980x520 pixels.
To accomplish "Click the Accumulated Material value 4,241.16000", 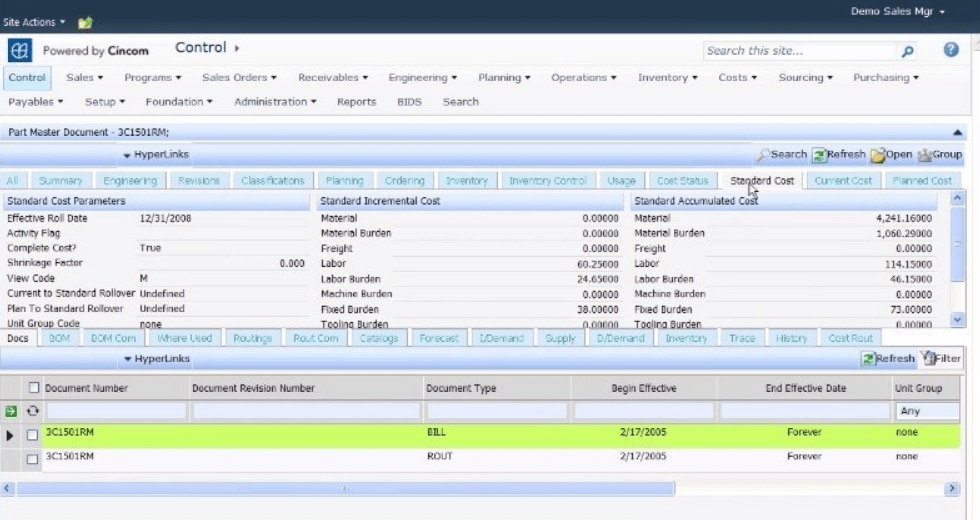I will (904, 218).
